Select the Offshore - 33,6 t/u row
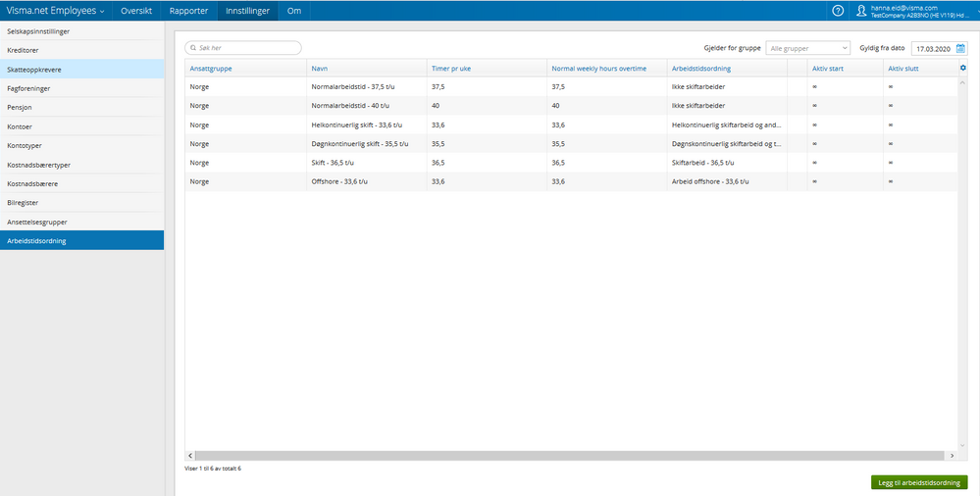The width and height of the screenshot is (980, 496). pyautogui.click(x=571, y=181)
